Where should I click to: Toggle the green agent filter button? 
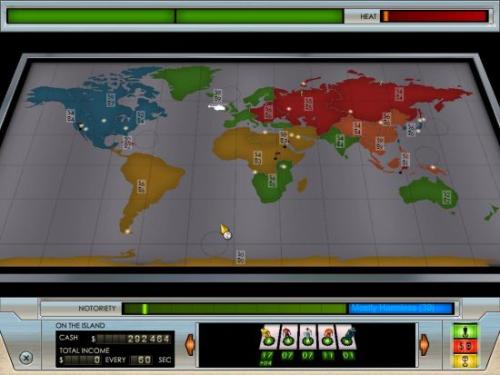[x=465, y=332]
